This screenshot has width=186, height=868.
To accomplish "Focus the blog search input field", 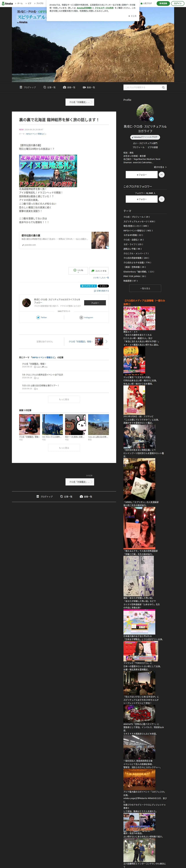I will click(142, 87).
